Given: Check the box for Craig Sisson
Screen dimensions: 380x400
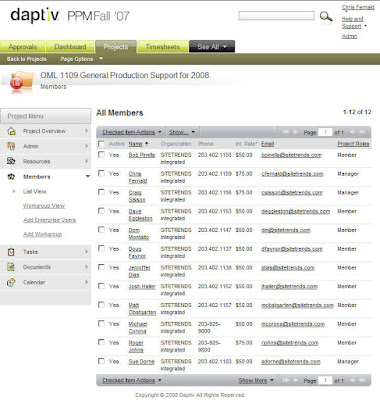Looking at the screenshot, I should [x=101, y=192].
